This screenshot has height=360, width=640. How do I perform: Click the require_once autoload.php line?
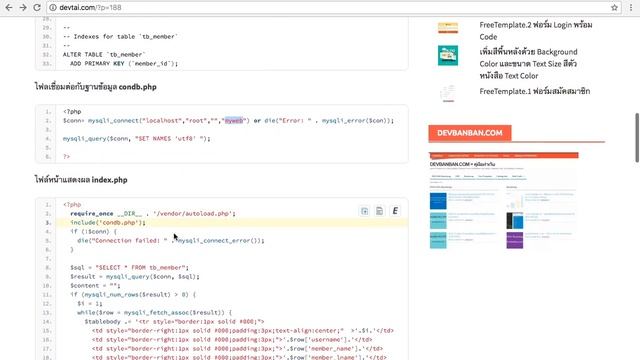pos(153,213)
